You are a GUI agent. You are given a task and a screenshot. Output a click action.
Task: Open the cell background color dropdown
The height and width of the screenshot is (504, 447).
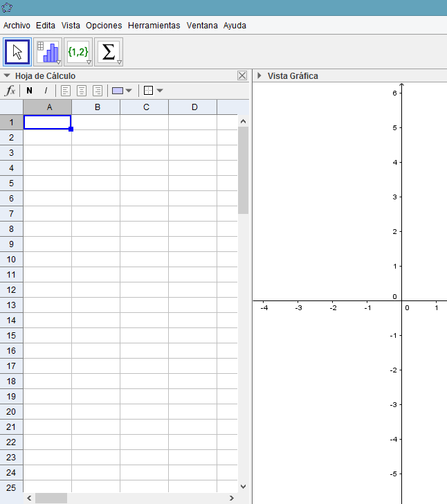coord(122,91)
